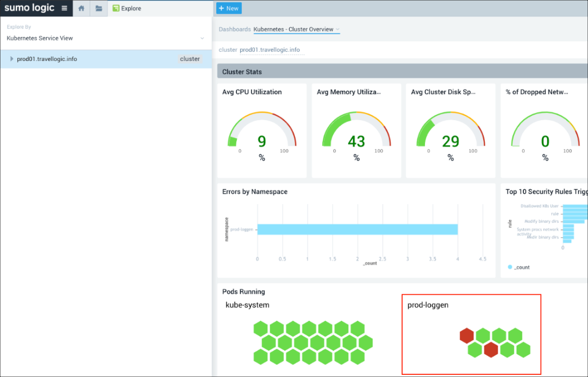
Task: Click the Dashboards breadcrumb label
Action: [235, 29]
